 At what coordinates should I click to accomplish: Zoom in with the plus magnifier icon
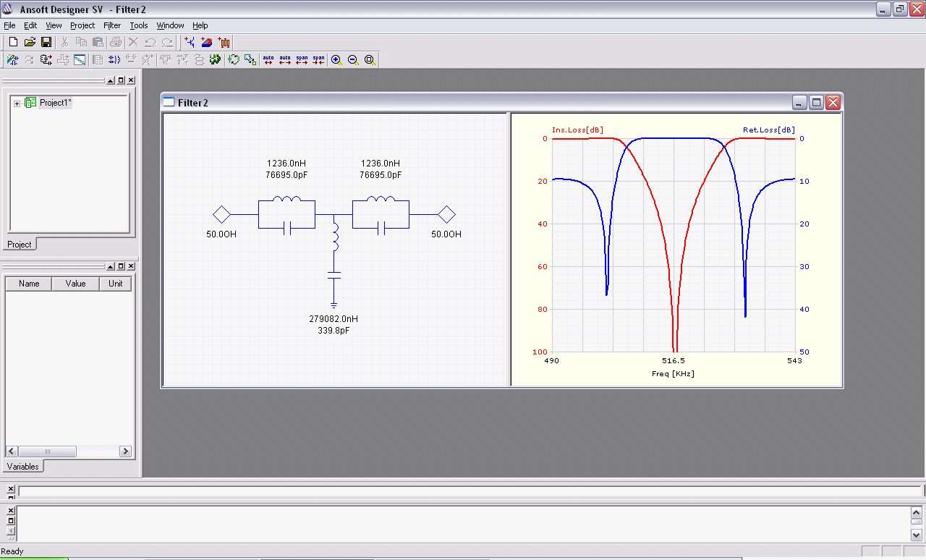[336, 59]
